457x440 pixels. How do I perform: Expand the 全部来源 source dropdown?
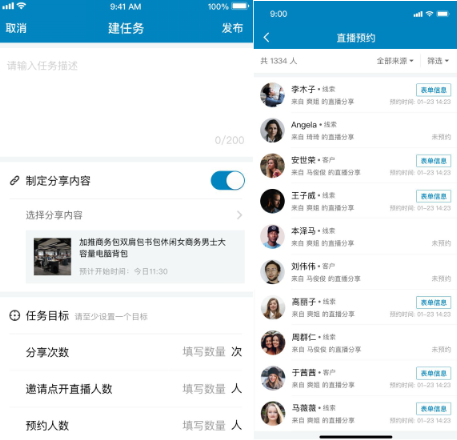click(395, 61)
